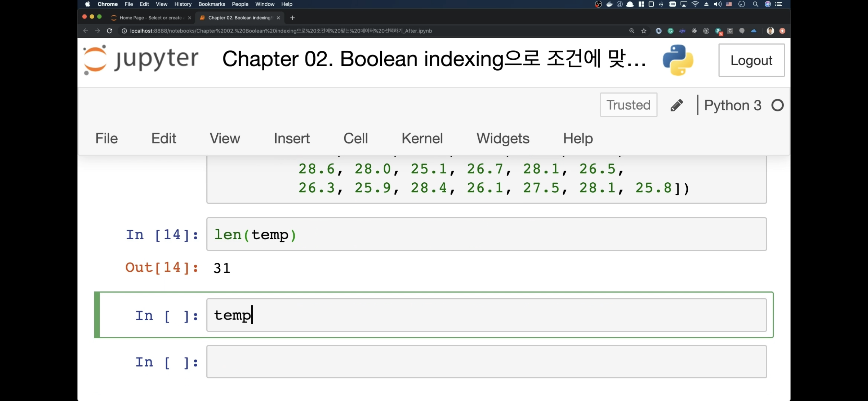Open the Grammarly extension icon

coord(671,31)
